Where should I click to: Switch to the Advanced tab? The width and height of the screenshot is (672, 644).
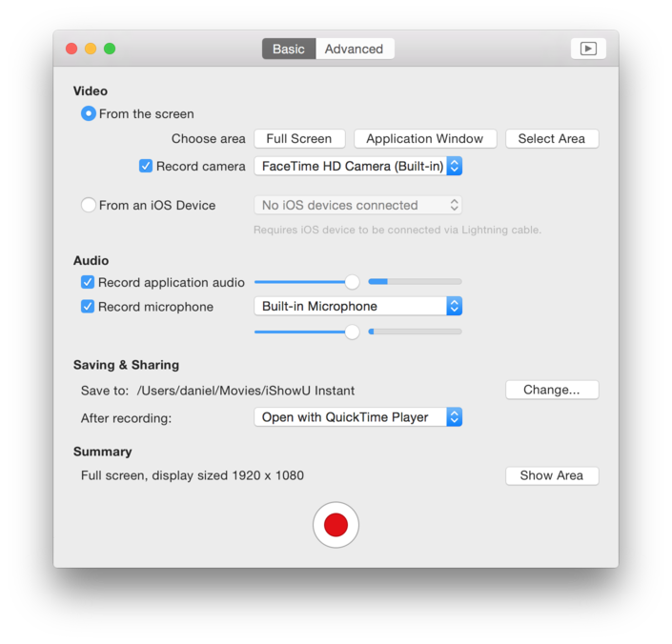click(354, 49)
